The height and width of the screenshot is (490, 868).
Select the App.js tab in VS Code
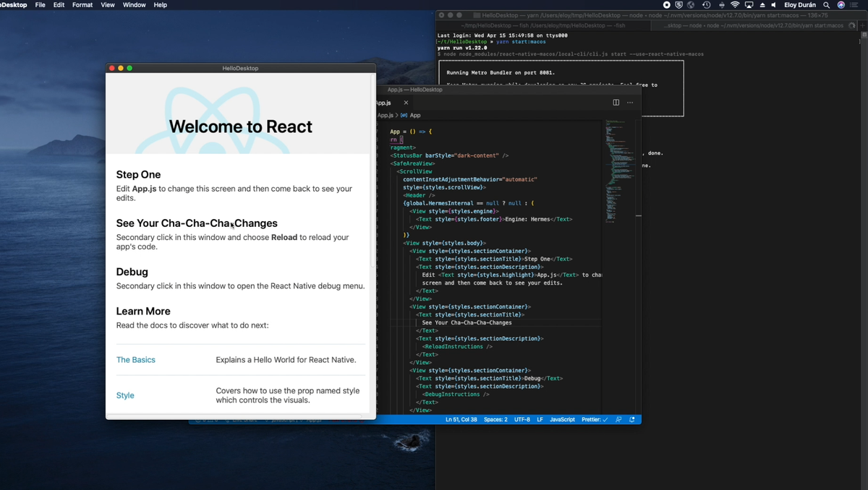pyautogui.click(x=394, y=103)
